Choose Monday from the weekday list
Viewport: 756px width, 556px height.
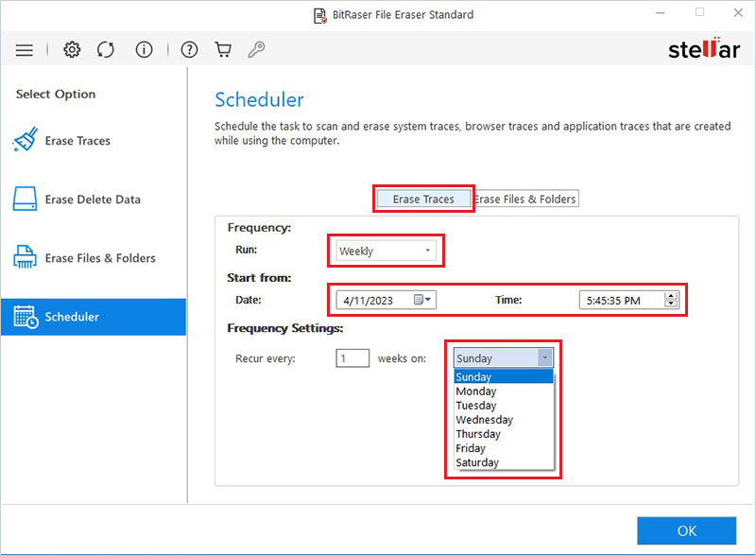[x=504, y=391]
